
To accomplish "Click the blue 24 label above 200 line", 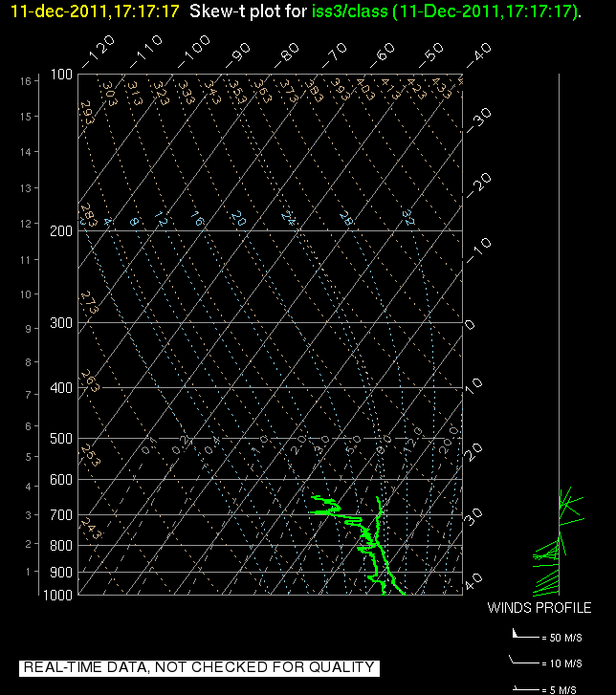I will point(288,218).
